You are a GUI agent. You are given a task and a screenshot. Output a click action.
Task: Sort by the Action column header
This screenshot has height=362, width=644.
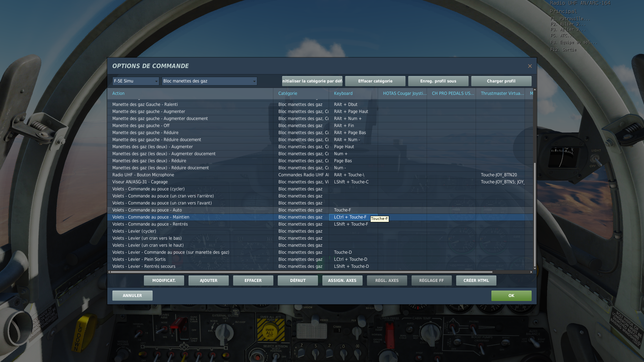(x=190, y=94)
